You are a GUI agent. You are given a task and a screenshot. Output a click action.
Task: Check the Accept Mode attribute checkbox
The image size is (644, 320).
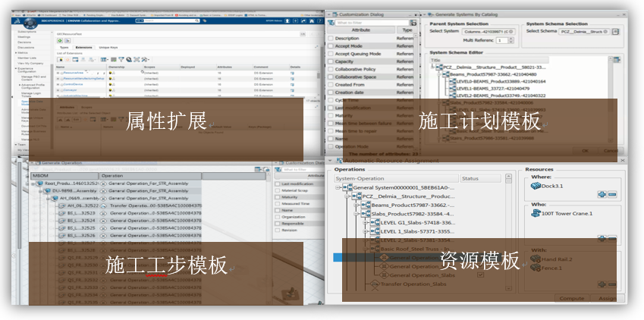pyautogui.click(x=330, y=46)
